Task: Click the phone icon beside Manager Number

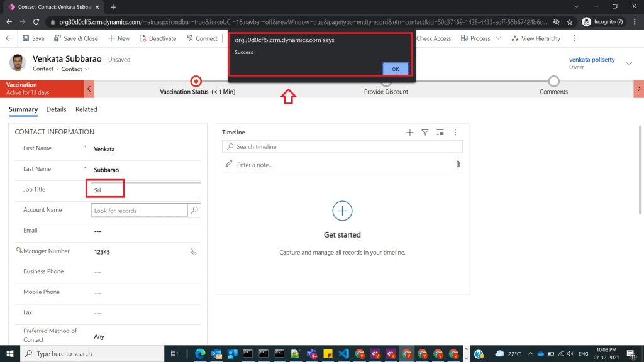Action: [x=194, y=251]
